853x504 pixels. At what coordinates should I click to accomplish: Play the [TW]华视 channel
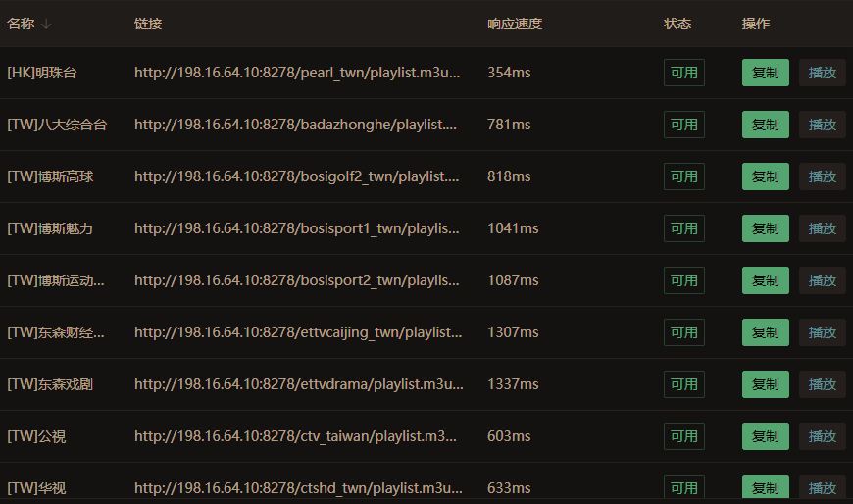[x=822, y=487]
